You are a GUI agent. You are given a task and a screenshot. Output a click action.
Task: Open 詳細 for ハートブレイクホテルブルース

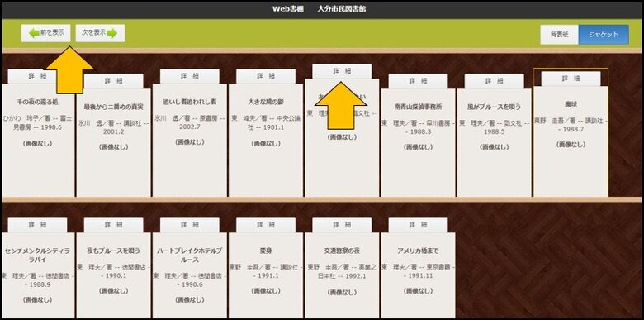(x=190, y=225)
